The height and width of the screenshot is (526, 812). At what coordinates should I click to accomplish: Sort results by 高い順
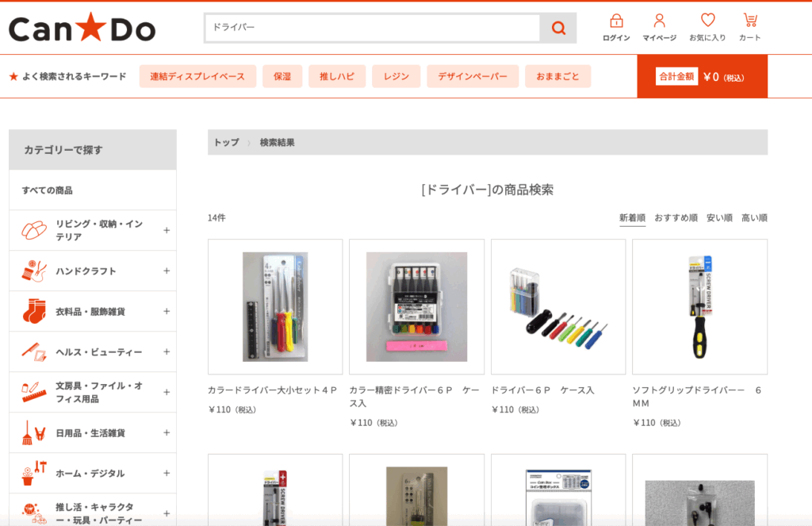coord(754,217)
